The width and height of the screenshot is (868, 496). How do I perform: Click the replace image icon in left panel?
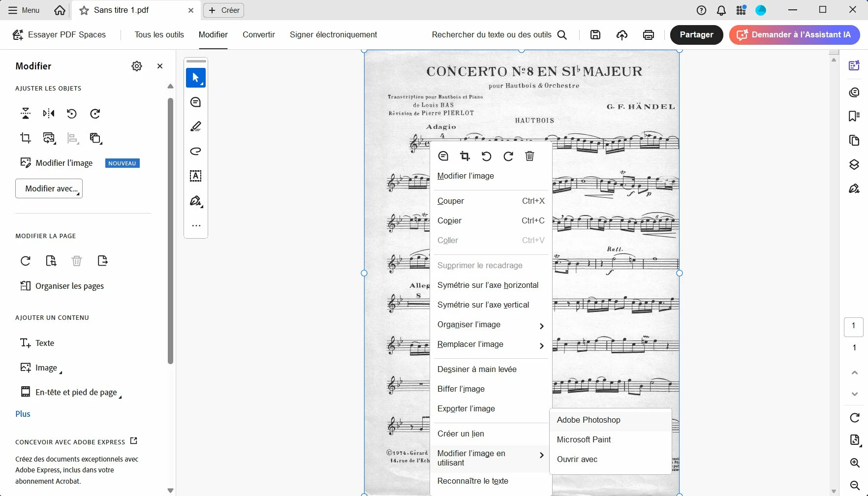coord(49,138)
